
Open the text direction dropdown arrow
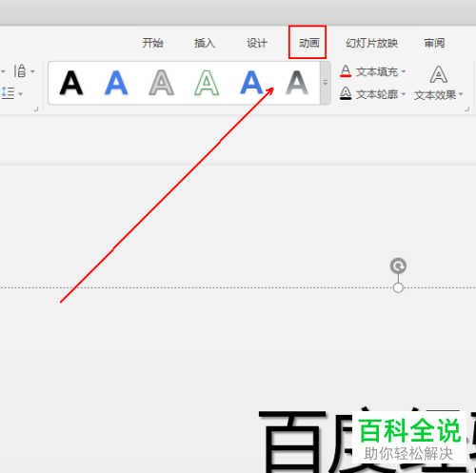[32, 71]
